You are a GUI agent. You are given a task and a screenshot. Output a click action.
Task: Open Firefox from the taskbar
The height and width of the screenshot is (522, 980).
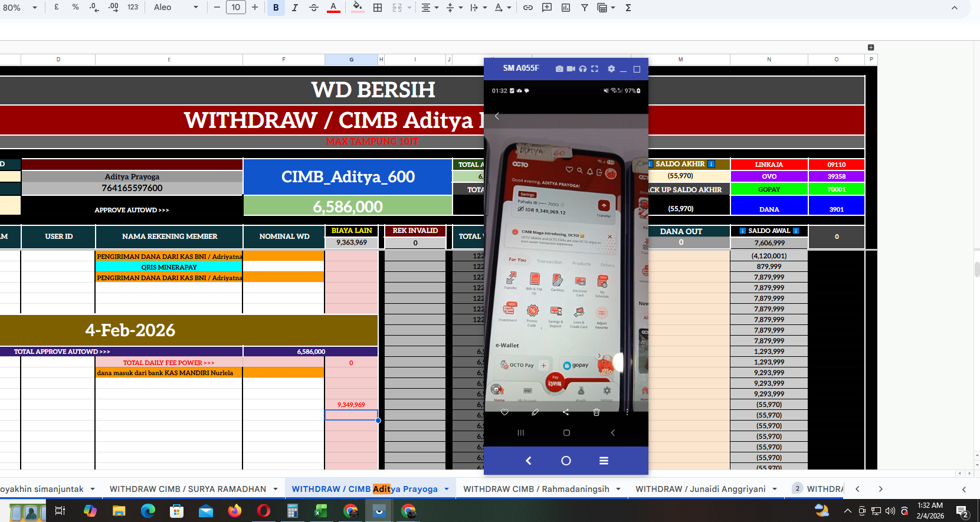tap(235, 511)
